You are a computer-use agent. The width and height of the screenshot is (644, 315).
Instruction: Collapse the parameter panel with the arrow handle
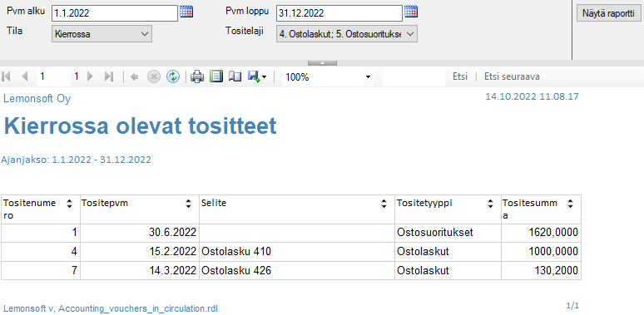coord(322,63)
